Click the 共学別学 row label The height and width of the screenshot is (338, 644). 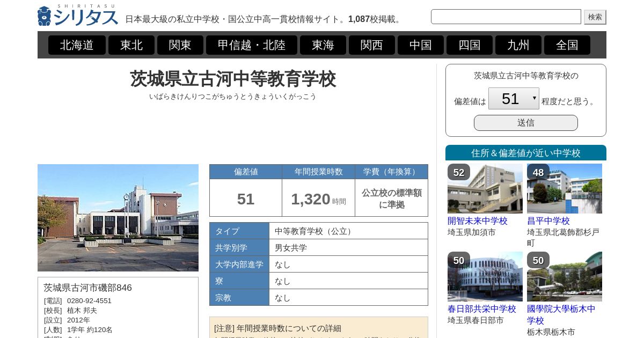tap(239, 248)
